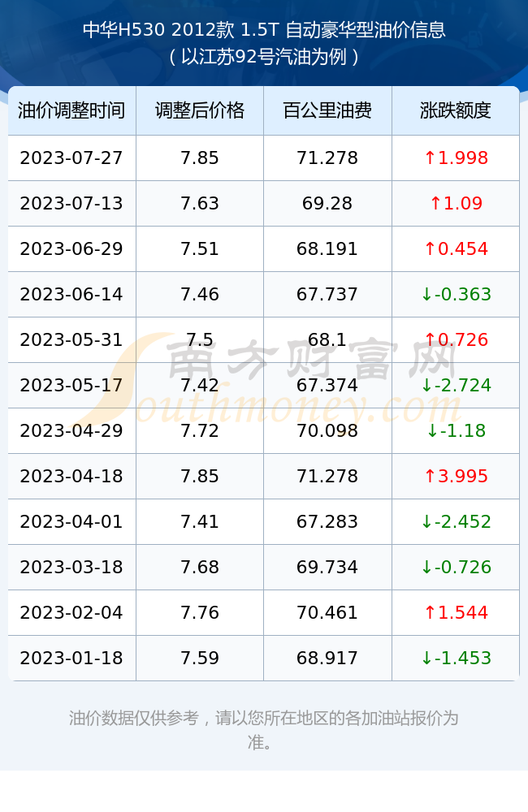
Task: Select the 2023-06-29 date cell
Action: [71, 249]
